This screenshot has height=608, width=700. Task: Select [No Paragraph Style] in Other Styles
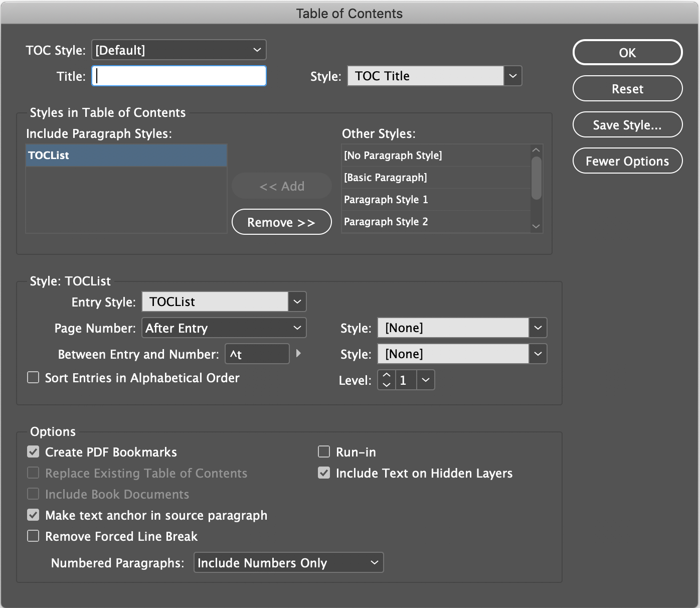pos(436,156)
